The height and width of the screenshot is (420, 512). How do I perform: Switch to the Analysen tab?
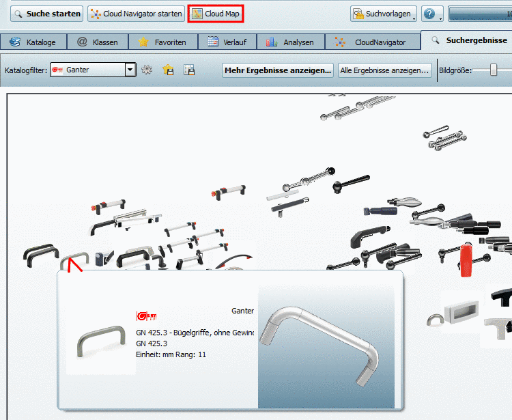(291, 42)
